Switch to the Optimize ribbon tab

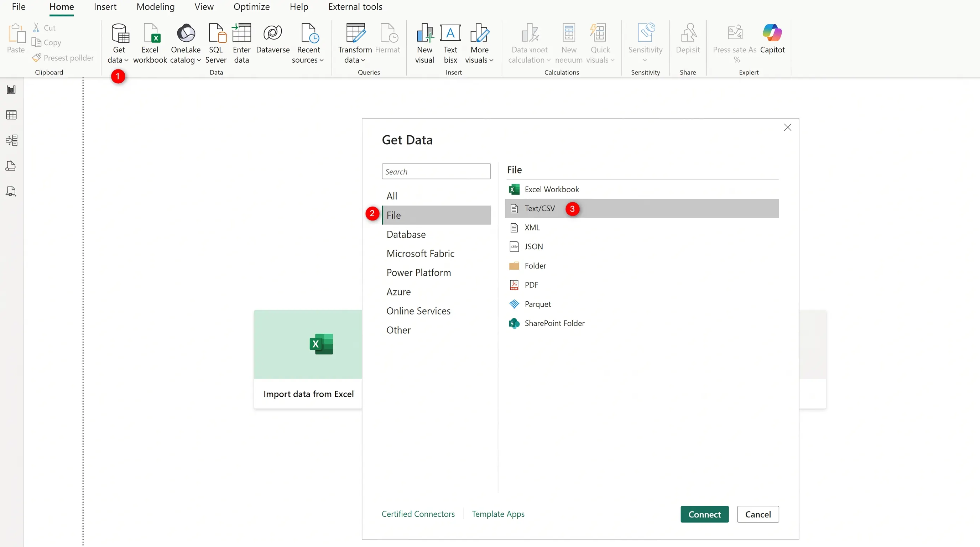click(x=251, y=7)
